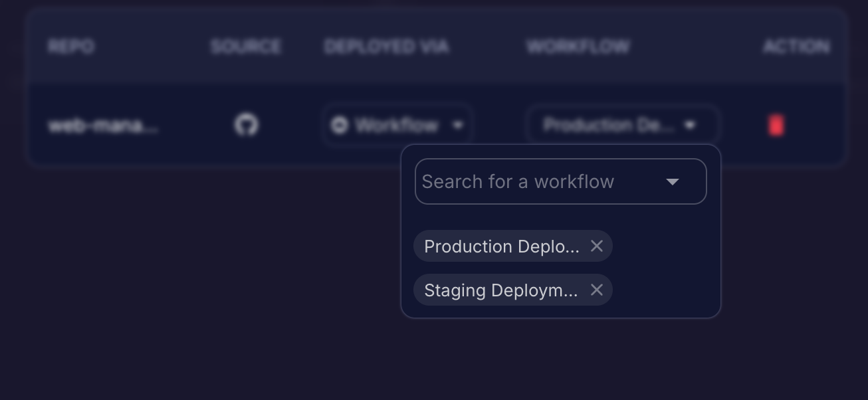Open the Production De... dropdown arrow
Image resolution: width=868 pixels, height=400 pixels.
[690, 125]
